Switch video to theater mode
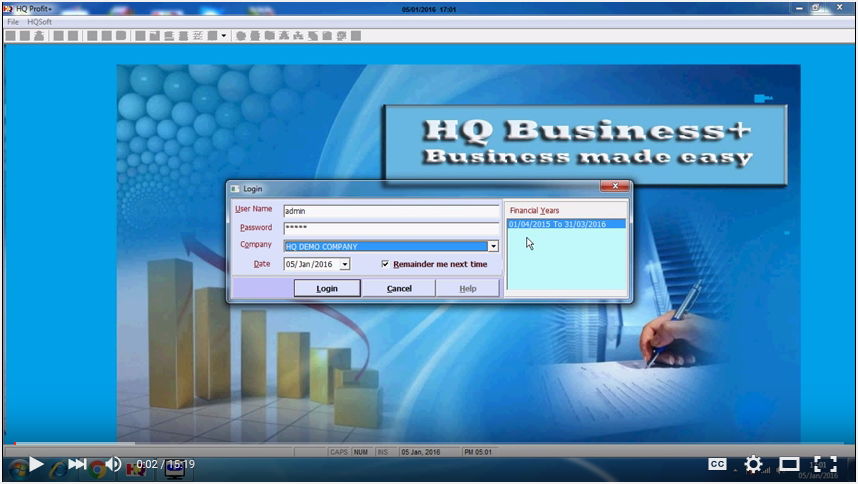858x484 pixels. [x=789, y=464]
